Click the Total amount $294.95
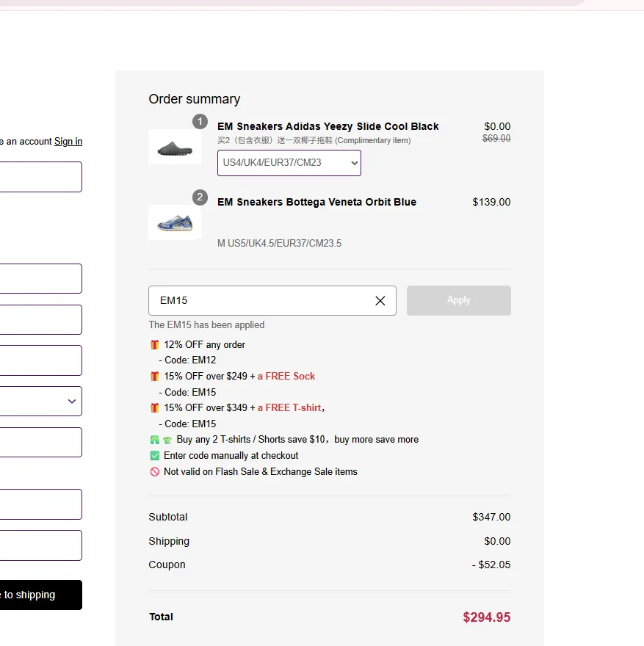This screenshot has height=646, width=644. [487, 617]
